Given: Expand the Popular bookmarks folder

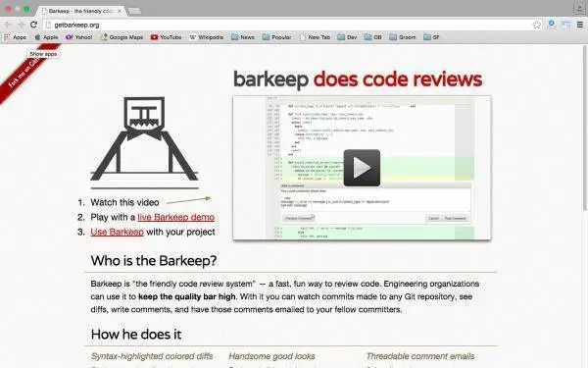Looking at the screenshot, I should [276, 37].
